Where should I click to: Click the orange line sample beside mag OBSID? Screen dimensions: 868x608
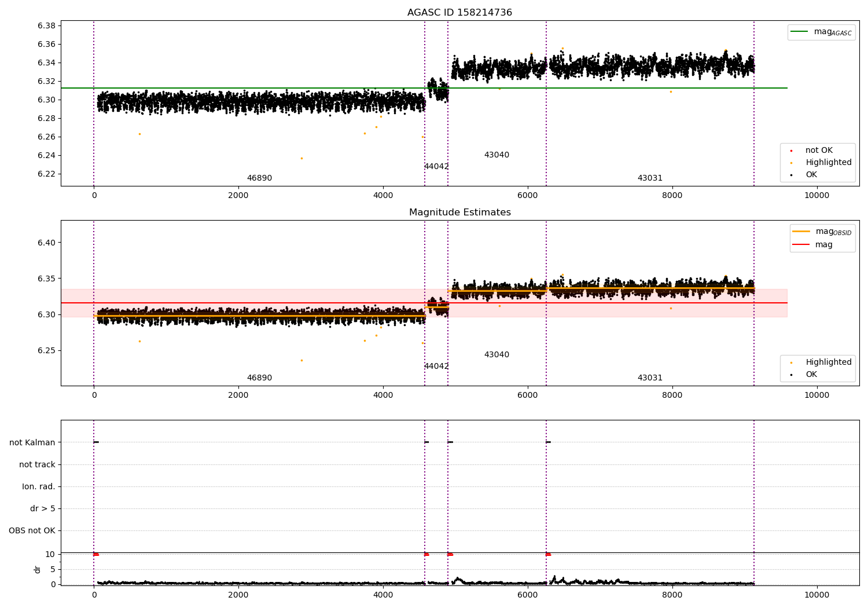(x=801, y=232)
